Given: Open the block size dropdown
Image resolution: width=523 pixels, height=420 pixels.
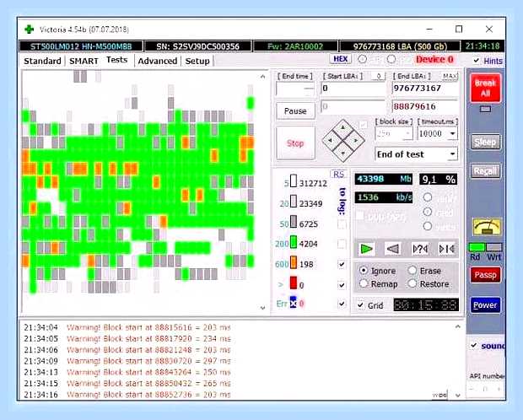Looking at the screenshot, I should click(x=407, y=134).
